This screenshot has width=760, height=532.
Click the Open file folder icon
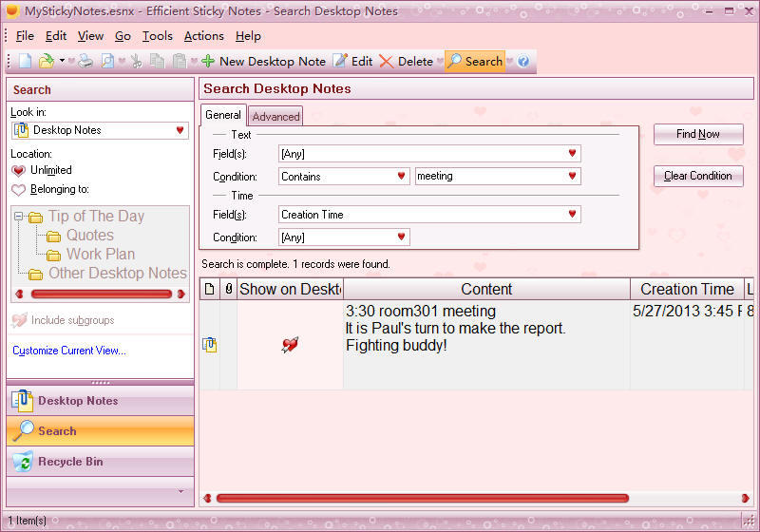pos(46,62)
